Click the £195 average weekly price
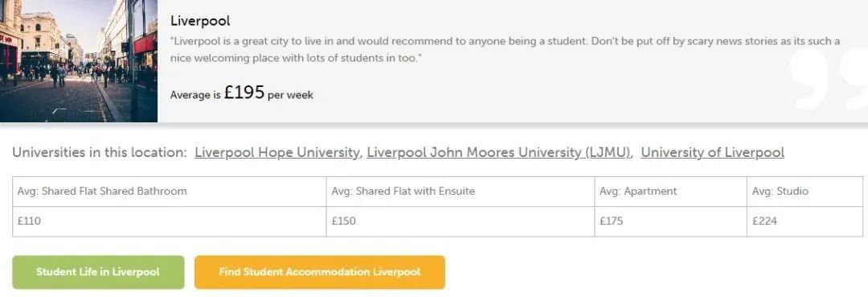This screenshot has height=297, width=868. pos(244,93)
